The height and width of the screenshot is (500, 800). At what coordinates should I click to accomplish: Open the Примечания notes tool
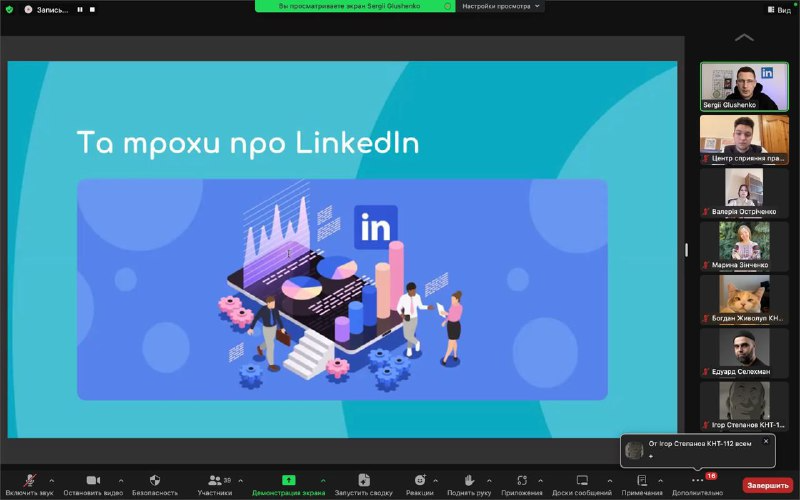[x=642, y=481]
